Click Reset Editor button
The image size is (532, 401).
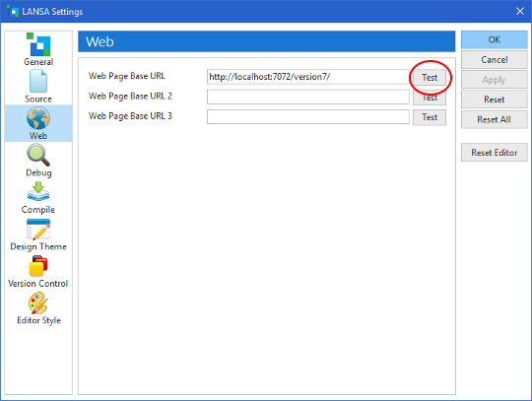tap(494, 153)
